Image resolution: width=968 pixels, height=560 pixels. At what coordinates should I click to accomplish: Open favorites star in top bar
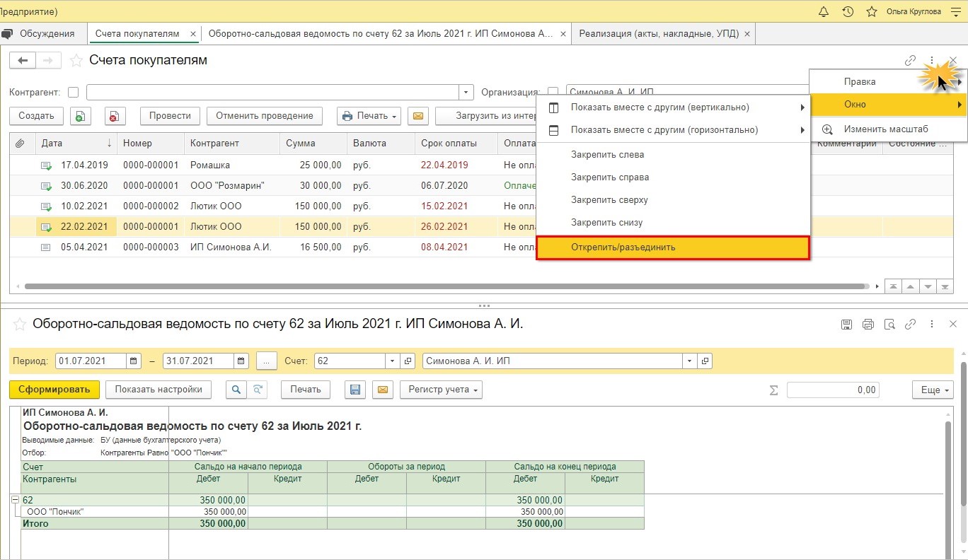tap(872, 11)
